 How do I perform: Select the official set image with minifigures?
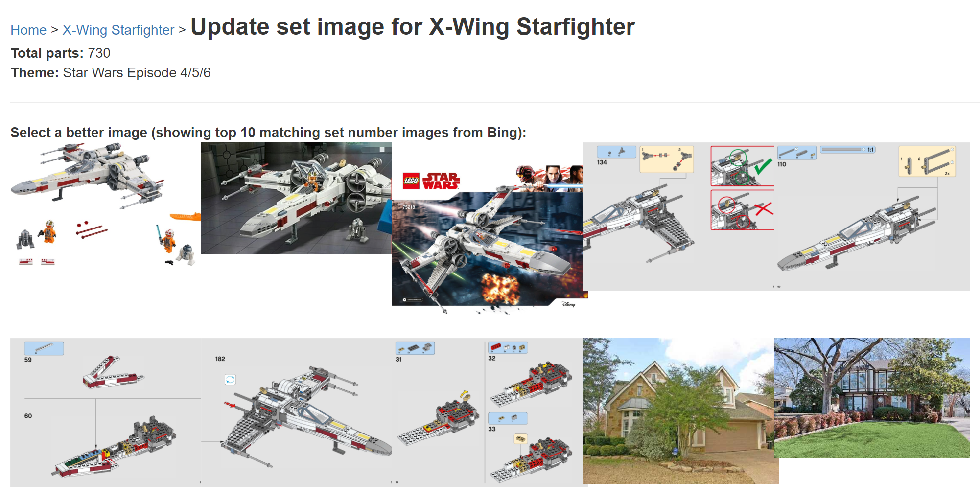click(106, 205)
